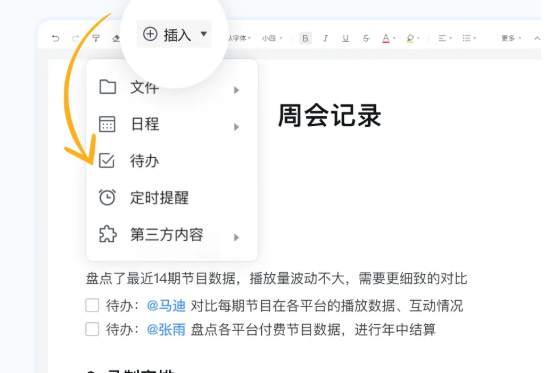This screenshot has width=555, height=373.
Task: Click text 盘点各平台付费节目数据
Action: pos(266,329)
